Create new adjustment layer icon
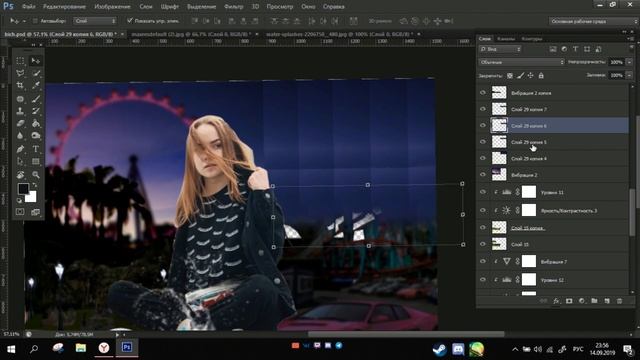 point(582,301)
